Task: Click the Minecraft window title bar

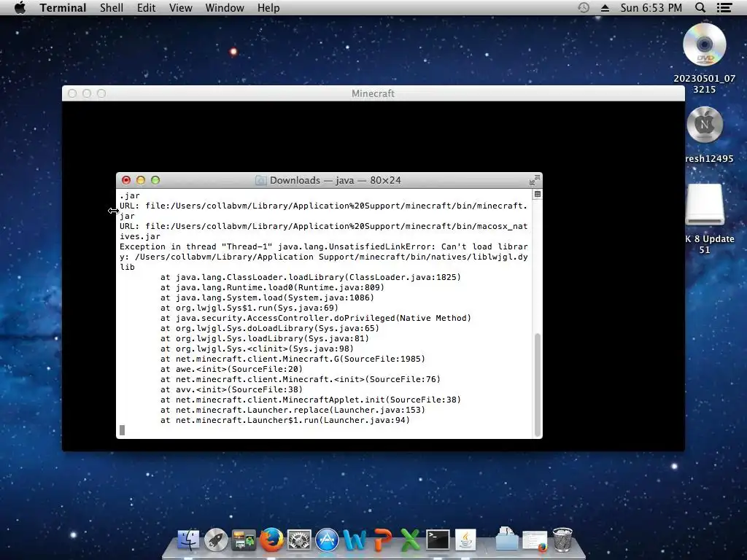Action: click(x=373, y=93)
